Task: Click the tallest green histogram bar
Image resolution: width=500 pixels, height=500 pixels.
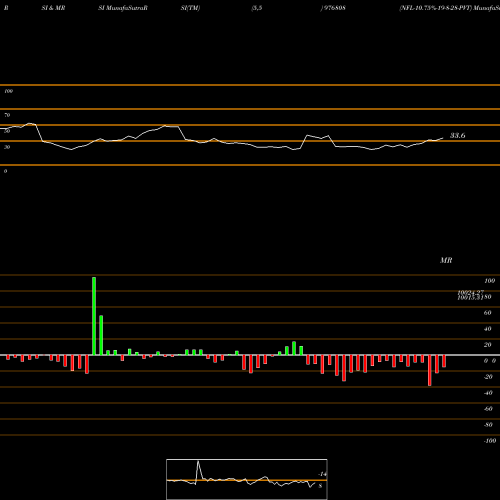Action: pos(94,316)
